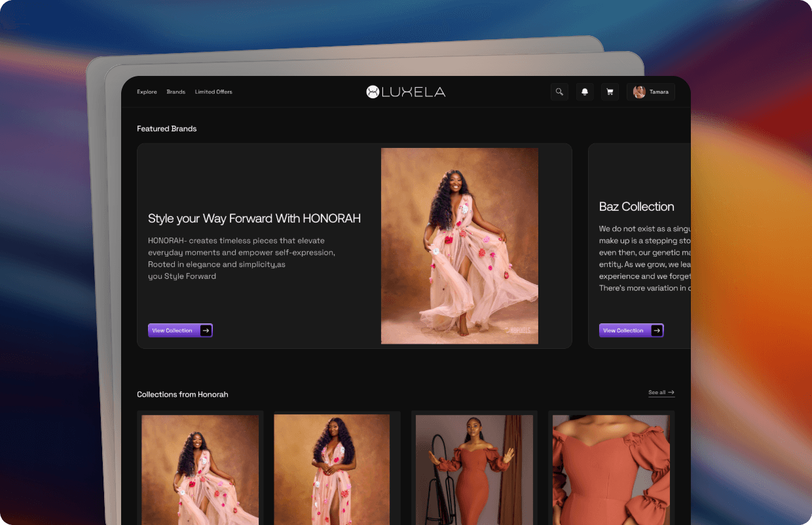Click the arrow beside See all
This screenshot has width=812, height=525.
point(671,393)
